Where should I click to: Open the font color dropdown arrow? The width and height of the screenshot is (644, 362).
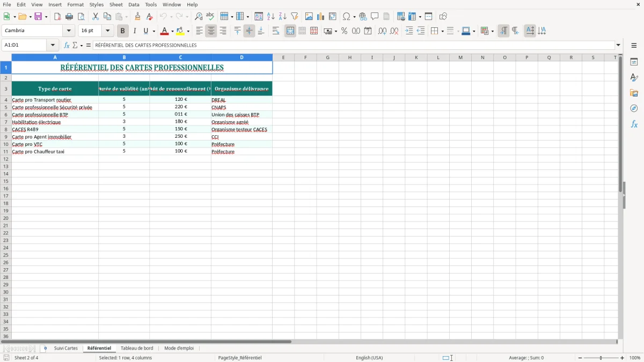point(172,31)
